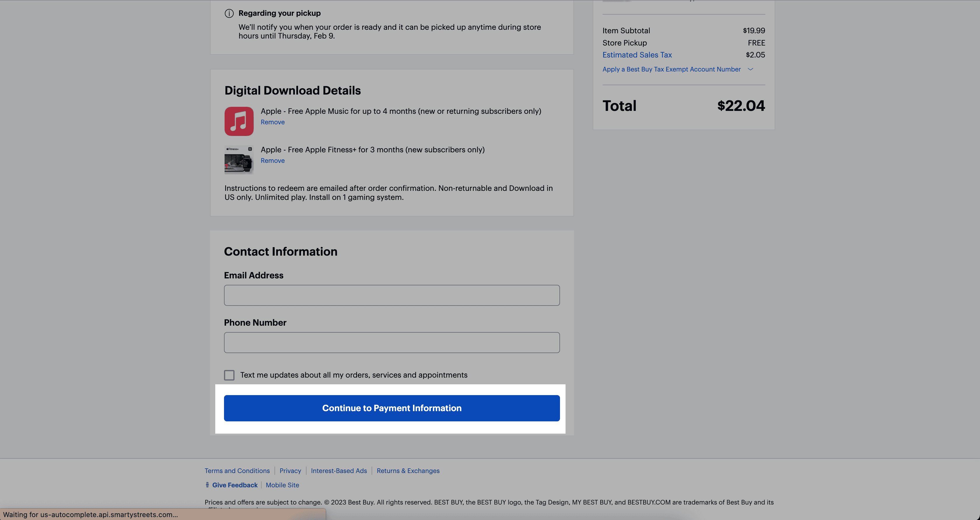The image size is (980, 520).
Task: Select the Email Address input field
Action: click(391, 295)
